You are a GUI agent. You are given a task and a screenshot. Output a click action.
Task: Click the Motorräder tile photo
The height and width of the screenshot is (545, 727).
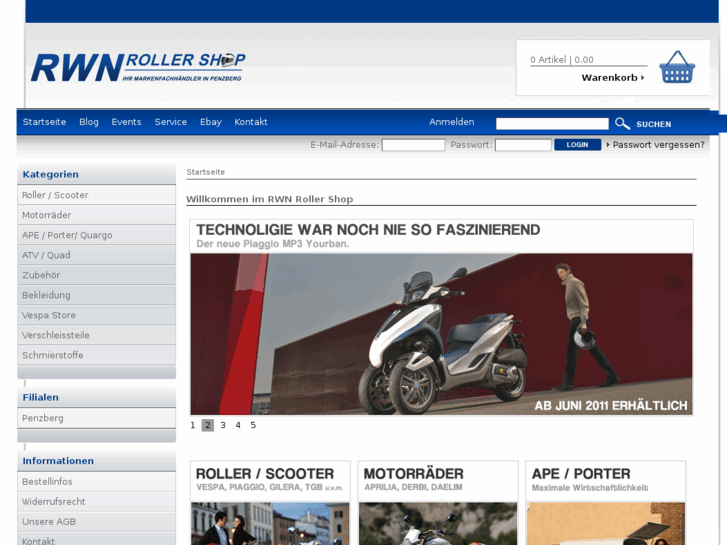click(438, 524)
